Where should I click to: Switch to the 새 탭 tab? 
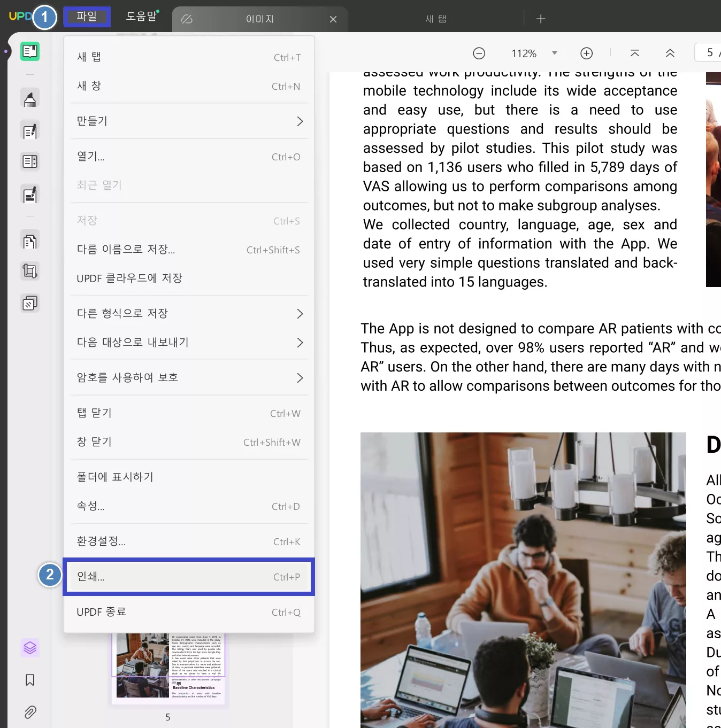point(436,19)
